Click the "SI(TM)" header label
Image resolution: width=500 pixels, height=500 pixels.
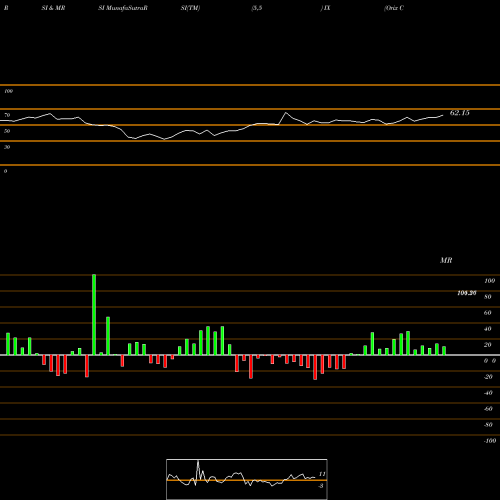tap(190, 8)
